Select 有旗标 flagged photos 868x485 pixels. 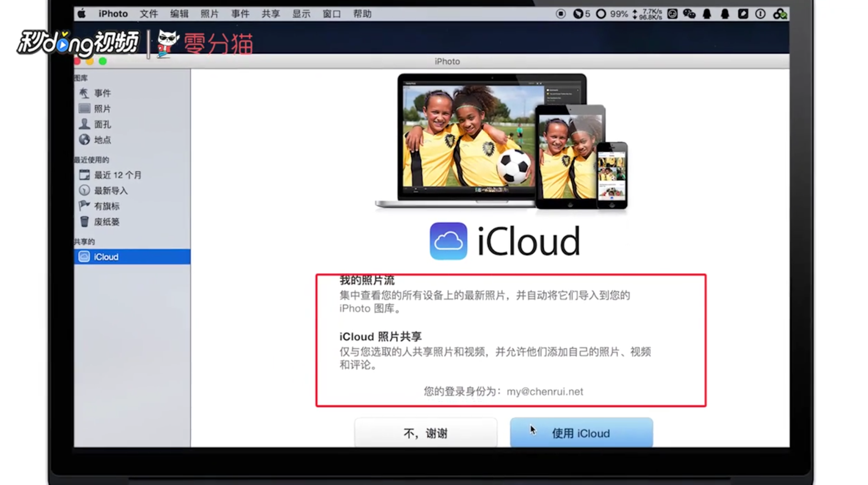click(106, 206)
